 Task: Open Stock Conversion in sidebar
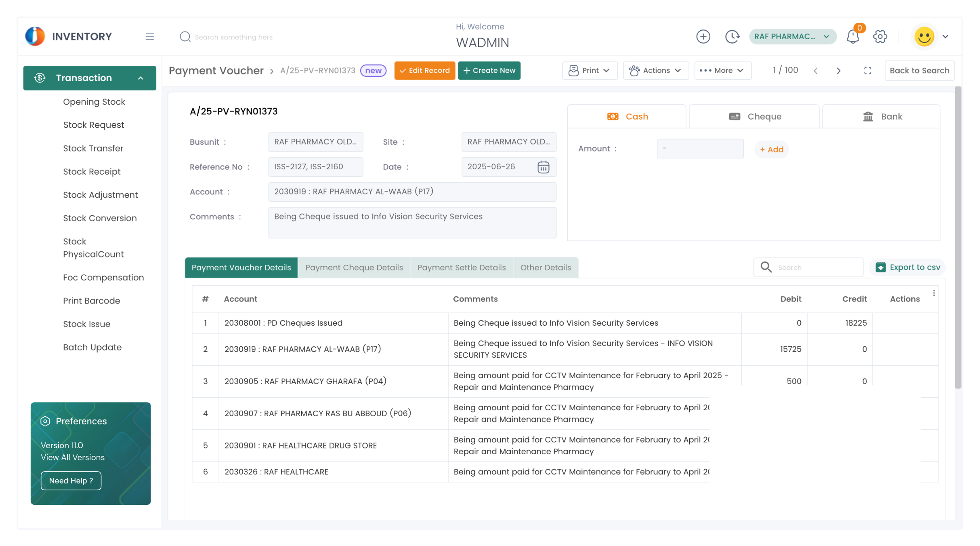coord(100,218)
